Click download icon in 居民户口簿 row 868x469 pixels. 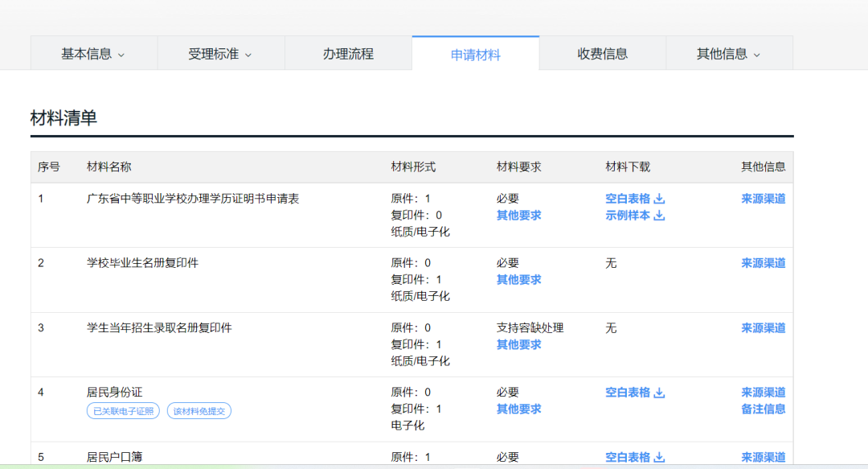[659, 457]
